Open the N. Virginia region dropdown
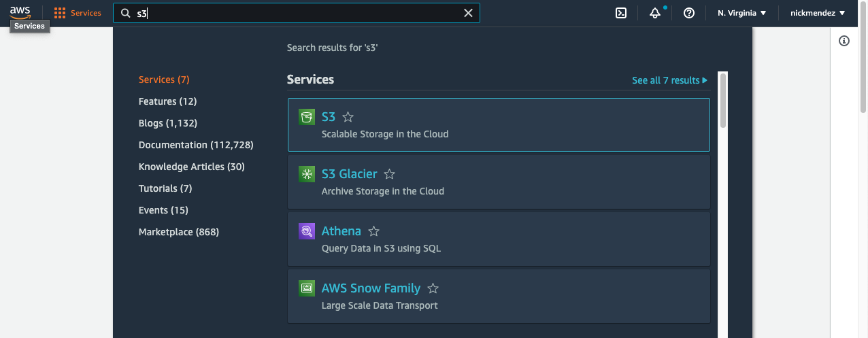The width and height of the screenshot is (868, 338). [742, 13]
